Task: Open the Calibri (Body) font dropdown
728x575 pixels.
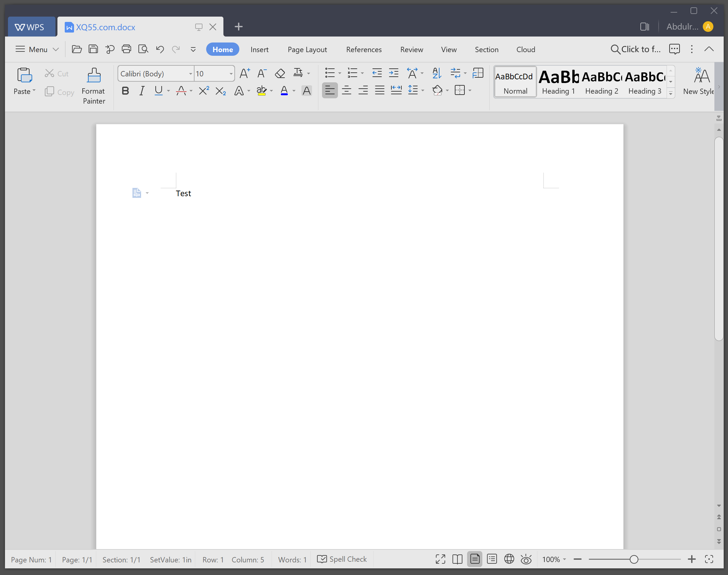Action: click(191, 74)
